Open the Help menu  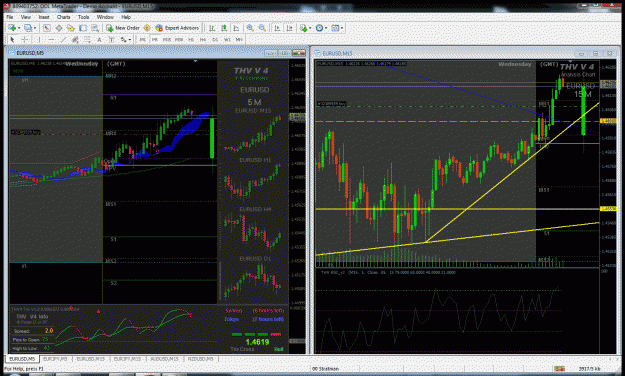pyautogui.click(x=126, y=17)
